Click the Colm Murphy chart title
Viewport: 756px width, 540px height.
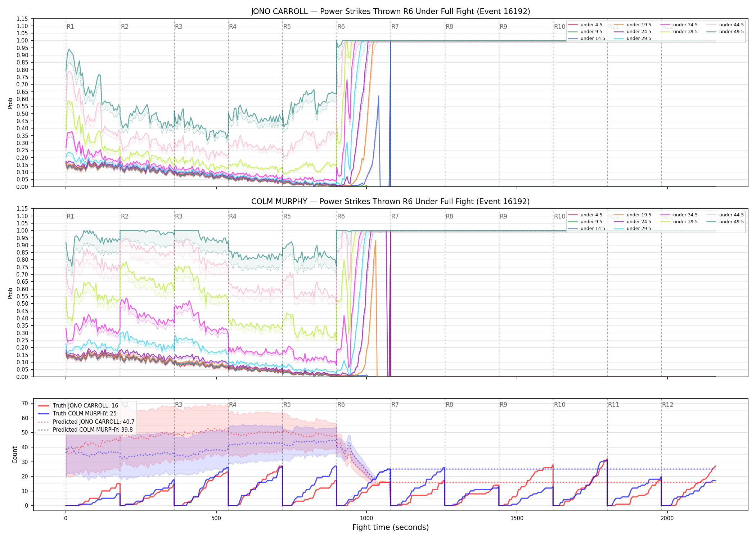point(391,202)
